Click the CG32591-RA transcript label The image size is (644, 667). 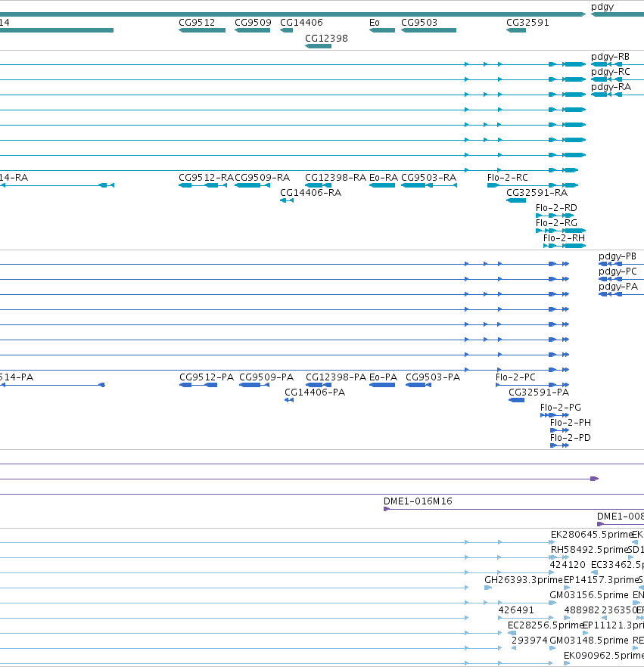pos(537,193)
